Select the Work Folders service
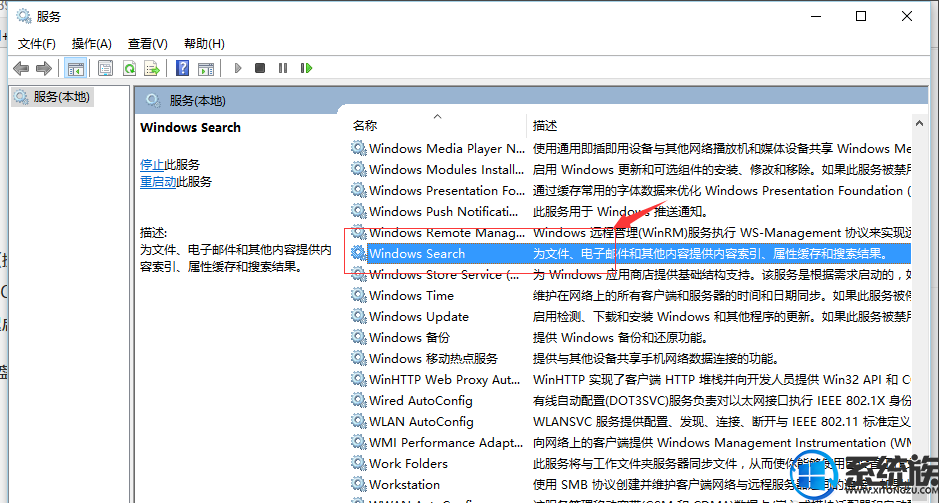The width and height of the screenshot is (939, 503). pos(408,463)
